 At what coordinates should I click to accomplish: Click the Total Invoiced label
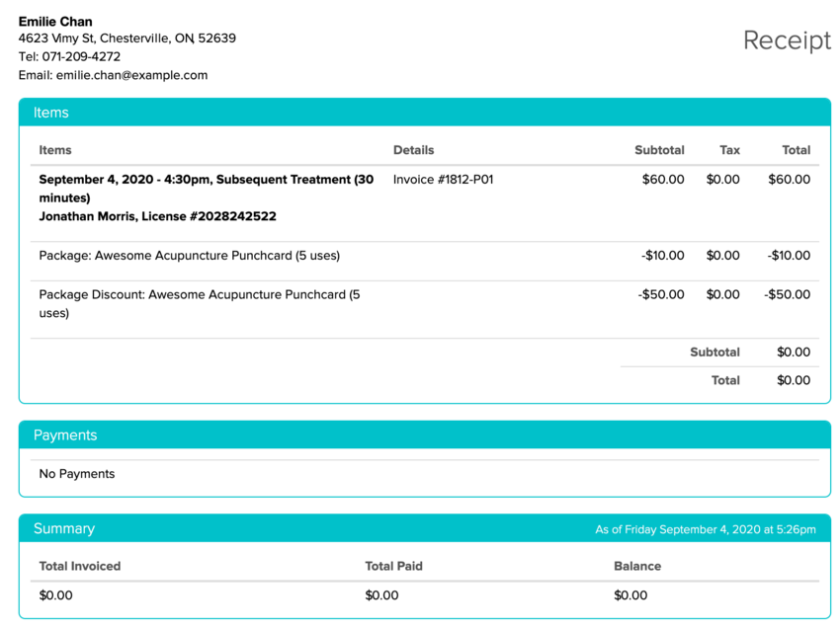79,567
